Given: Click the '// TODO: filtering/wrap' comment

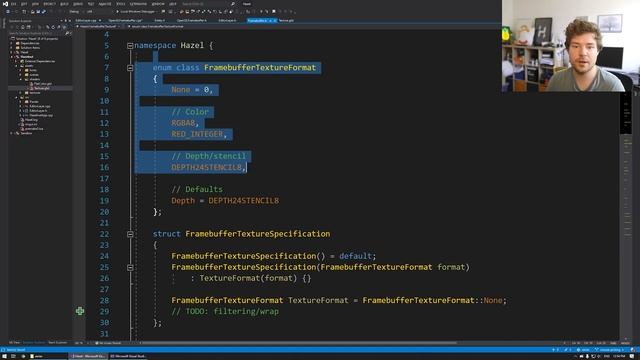Looking at the screenshot, I should [x=225, y=311].
